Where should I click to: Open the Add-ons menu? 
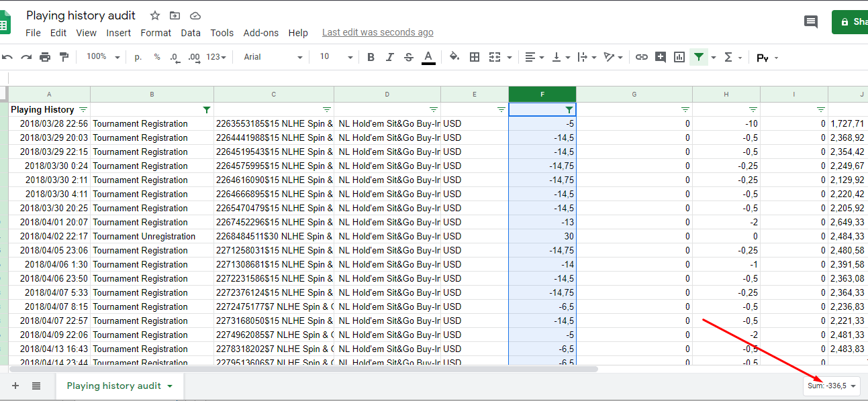[261, 33]
